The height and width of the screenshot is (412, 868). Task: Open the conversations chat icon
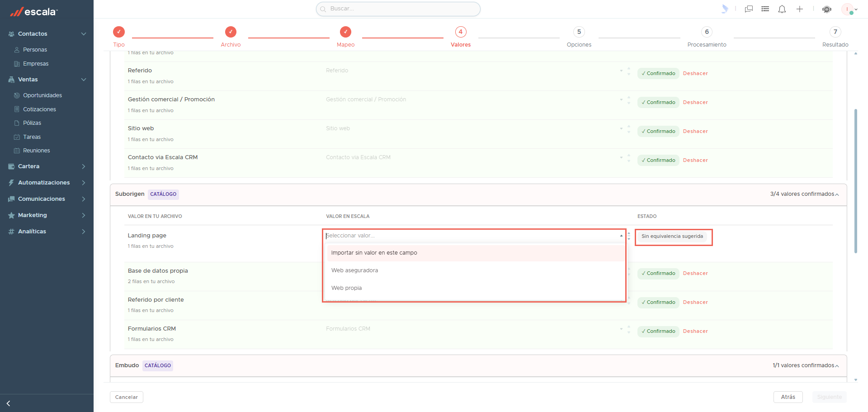pyautogui.click(x=749, y=9)
